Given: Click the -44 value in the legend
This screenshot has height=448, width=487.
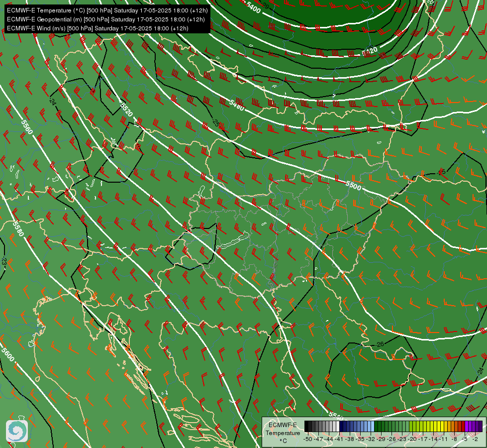Looking at the screenshot, I should point(329,440).
